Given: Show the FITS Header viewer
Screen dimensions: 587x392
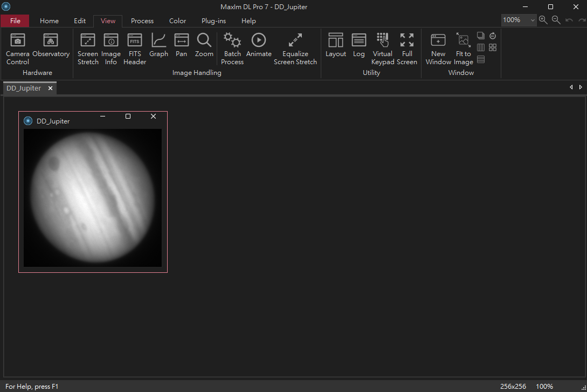Looking at the screenshot, I should tap(134, 49).
